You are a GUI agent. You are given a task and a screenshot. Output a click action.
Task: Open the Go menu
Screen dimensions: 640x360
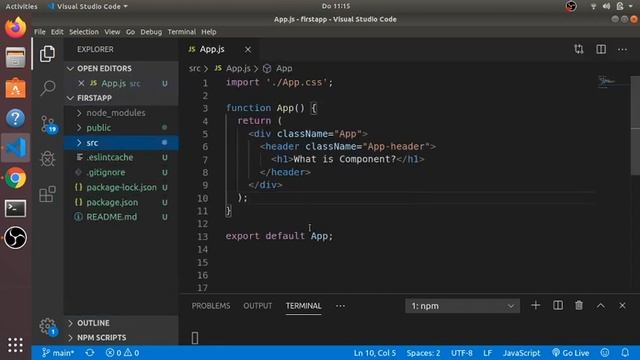(x=130, y=32)
